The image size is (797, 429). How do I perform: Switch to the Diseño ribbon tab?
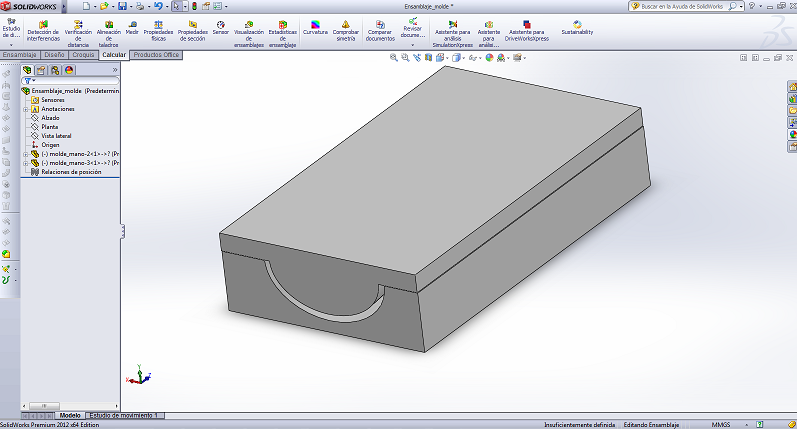pyautogui.click(x=54, y=55)
